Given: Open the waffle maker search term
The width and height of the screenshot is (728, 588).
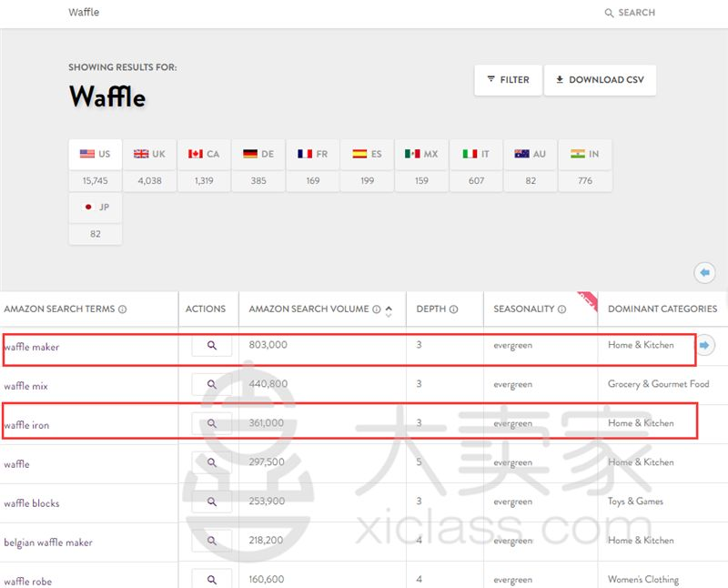Looking at the screenshot, I should click(32, 347).
